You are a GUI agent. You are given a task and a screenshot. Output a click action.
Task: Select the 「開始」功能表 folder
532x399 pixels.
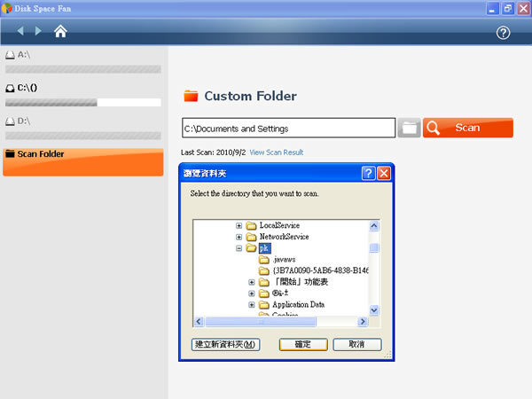[x=300, y=282]
